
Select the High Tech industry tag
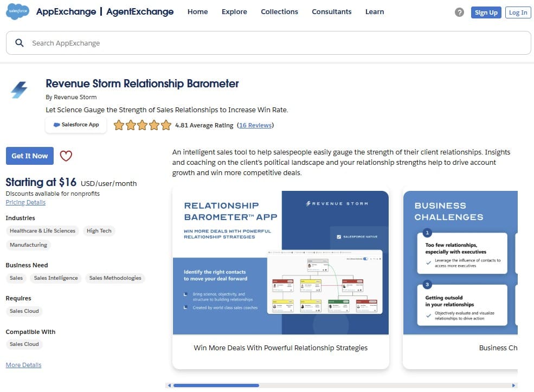point(99,231)
